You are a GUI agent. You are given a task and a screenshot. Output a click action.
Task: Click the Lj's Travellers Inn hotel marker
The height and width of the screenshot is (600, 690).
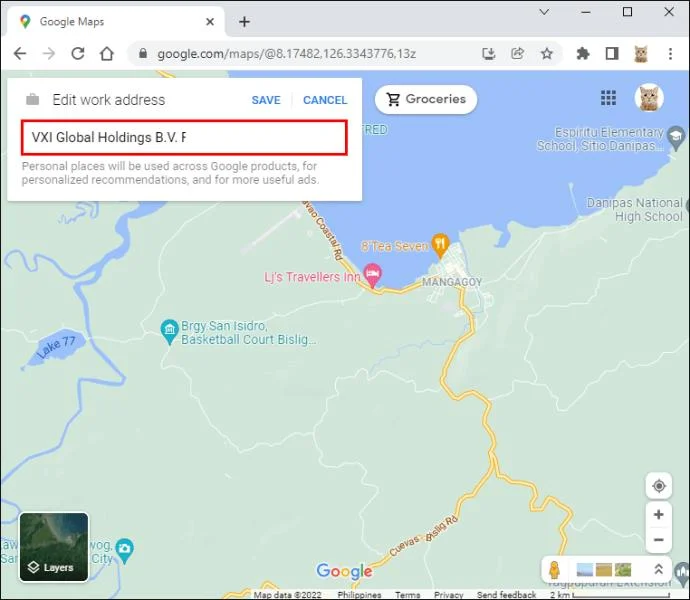373,275
